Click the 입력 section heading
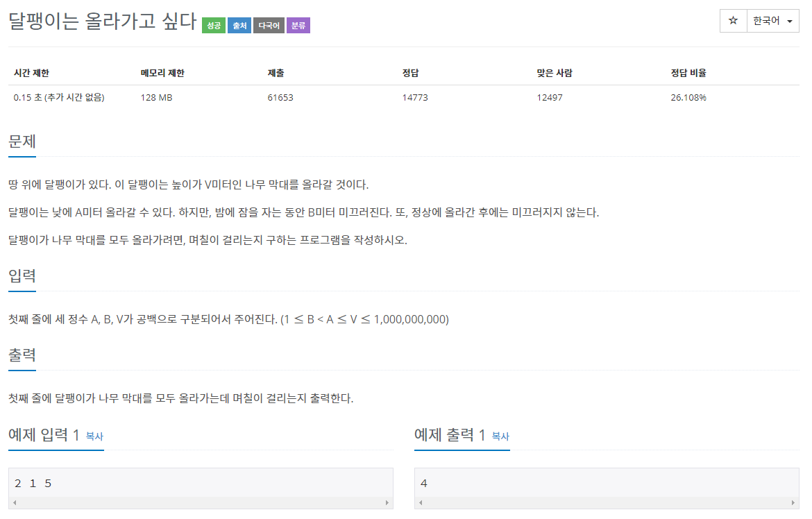This screenshot has width=812, height=519. coord(22,275)
